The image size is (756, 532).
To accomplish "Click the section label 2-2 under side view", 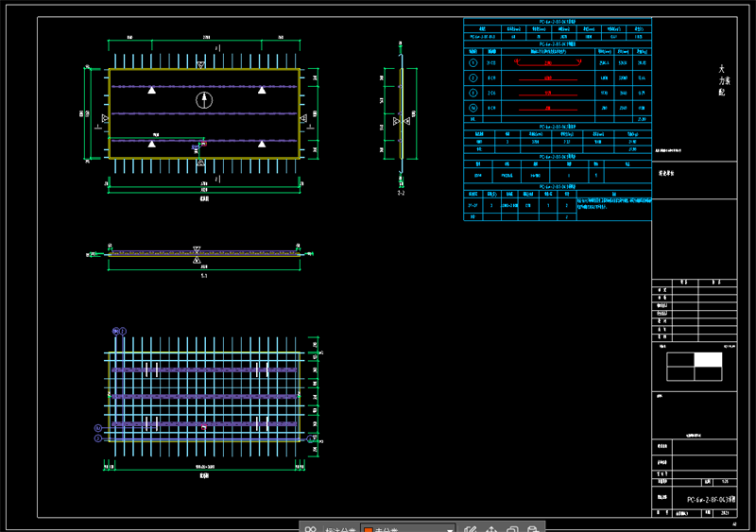I will 401,193.
